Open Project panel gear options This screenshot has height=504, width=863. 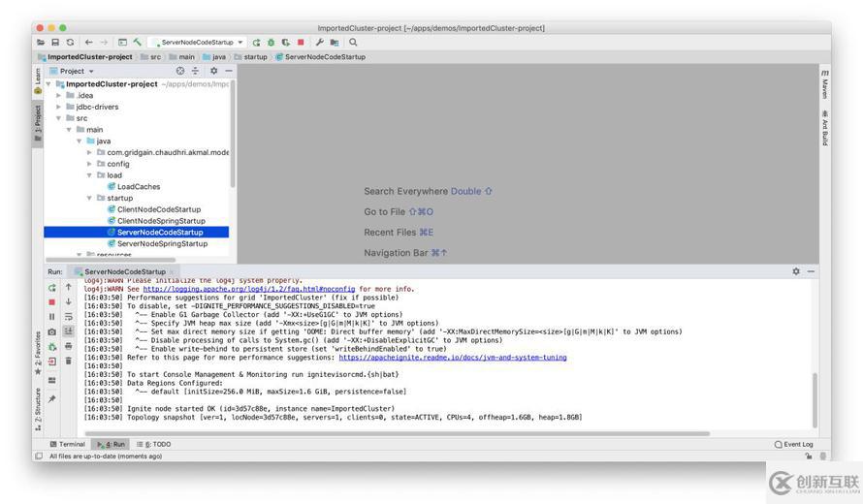(x=213, y=71)
